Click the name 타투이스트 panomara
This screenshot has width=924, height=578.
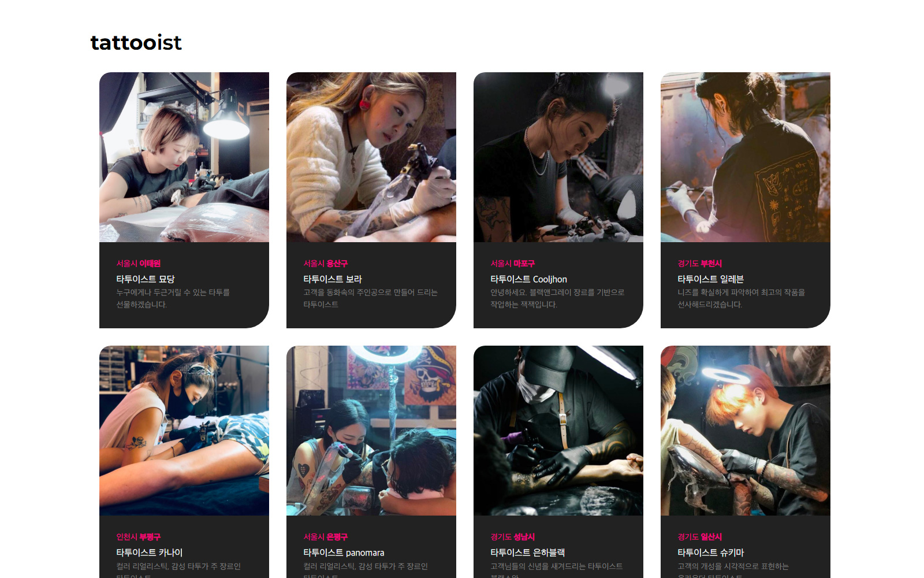[344, 553]
